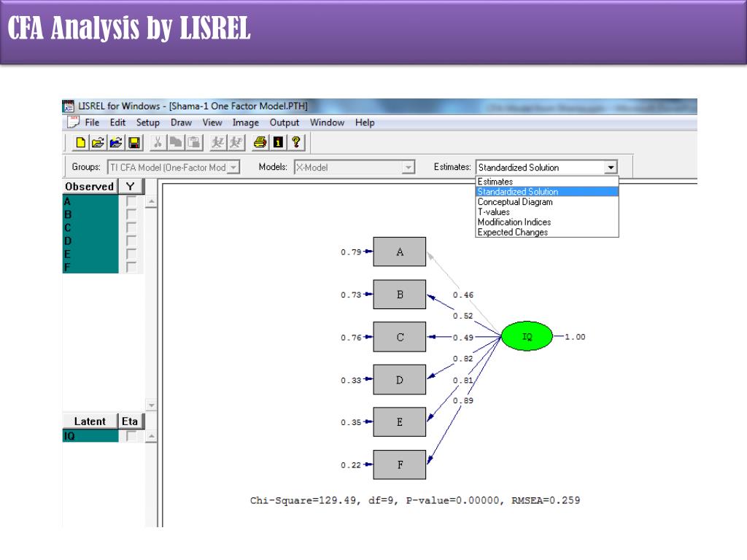
Task: Click the LISREL app icon in the title bar
Action: (x=69, y=106)
